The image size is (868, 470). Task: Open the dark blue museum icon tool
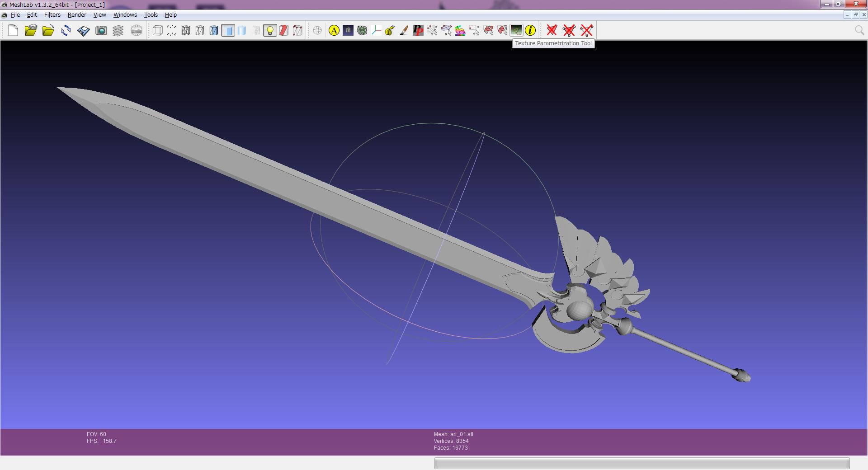pos(348,30)
